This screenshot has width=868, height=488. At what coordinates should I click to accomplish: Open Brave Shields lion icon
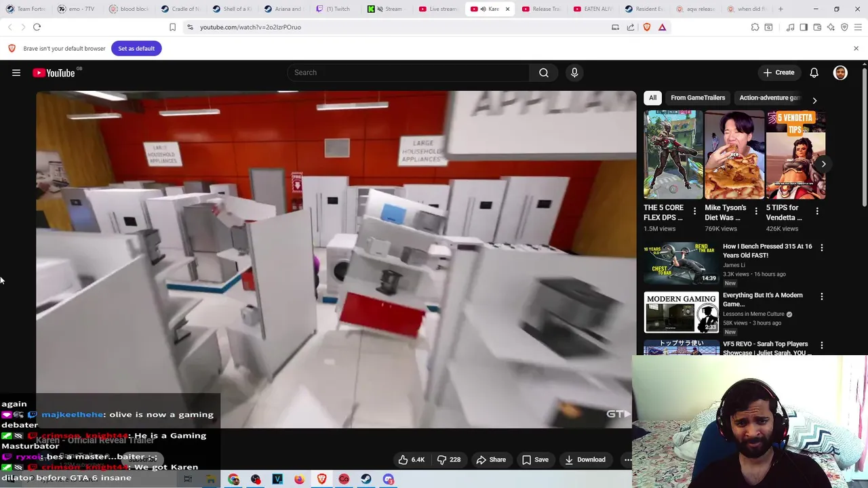pyautogui.click(x=646, y=27)
